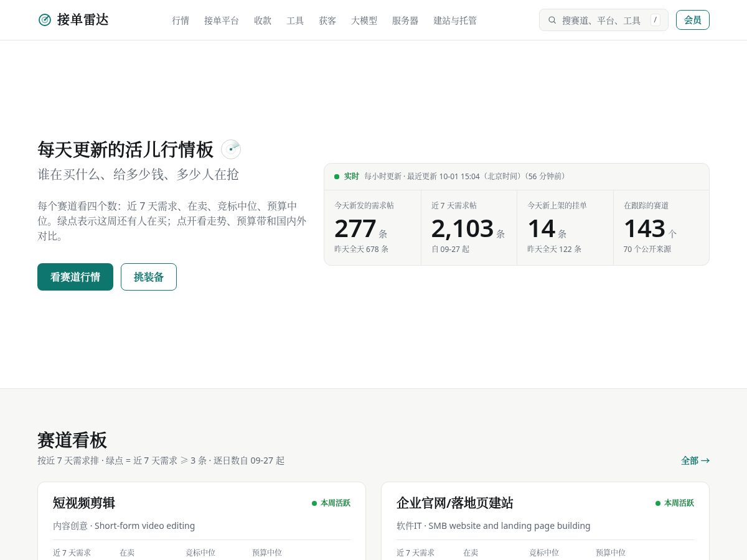Open the 收款 menu item
Image resolution: width=747 pixels, height=560 pixels.
pos(263,21)
